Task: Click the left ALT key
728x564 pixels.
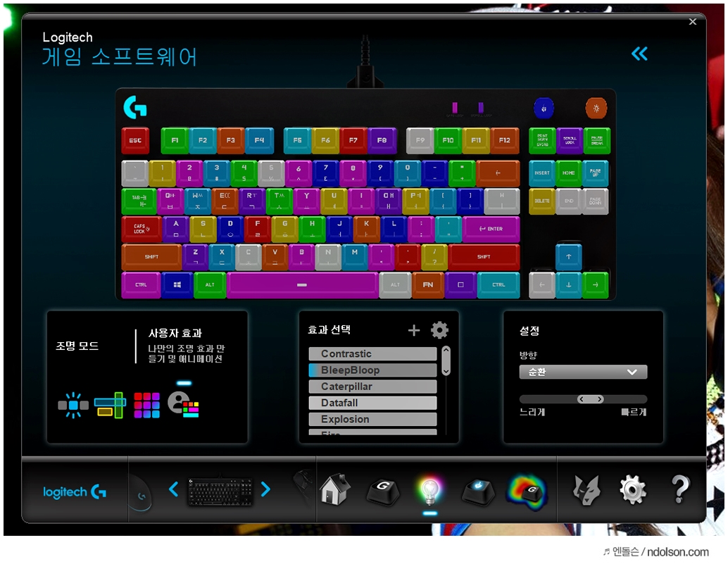Action: pyautogui.click(x=210, y=284)
